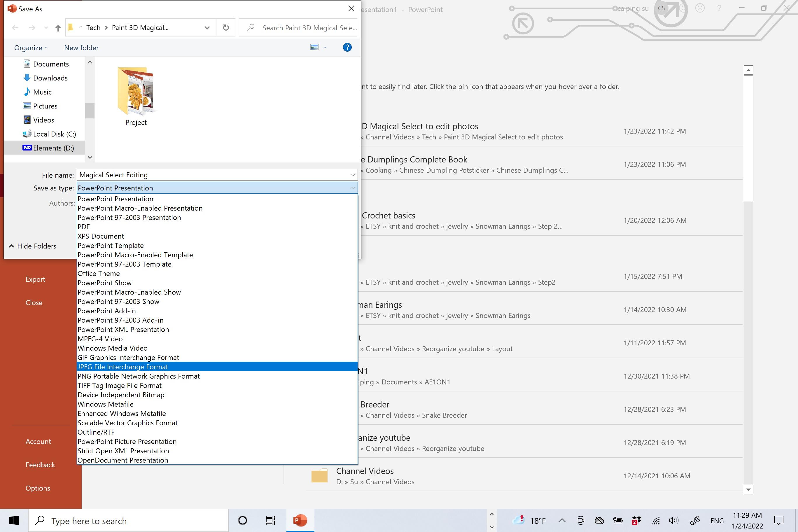Open the volume speaker tray icon
Image resolution: width=798 pixels, height=532 pixels.
tap(673, 520)
